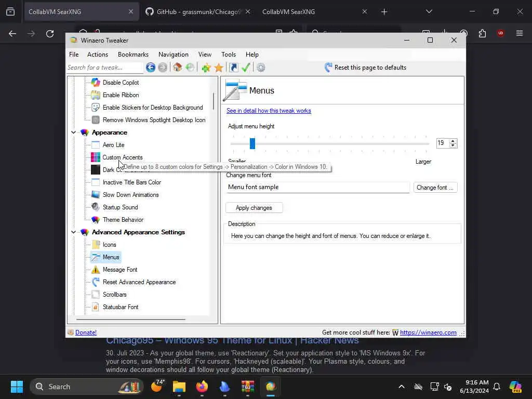Open the Donate! link

tap(86, 332)
